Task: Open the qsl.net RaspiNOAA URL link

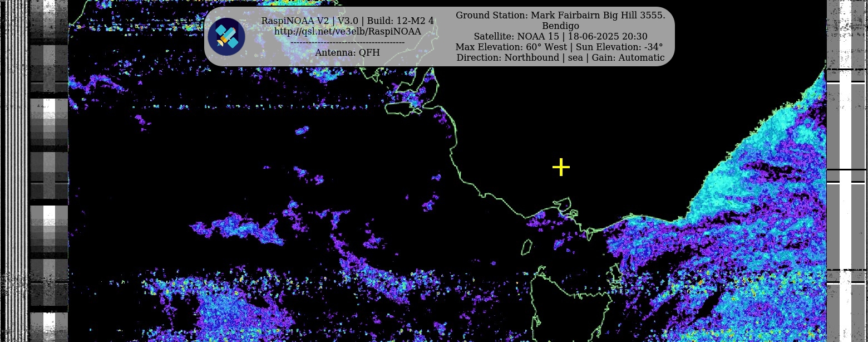Action: click(347, 31)
